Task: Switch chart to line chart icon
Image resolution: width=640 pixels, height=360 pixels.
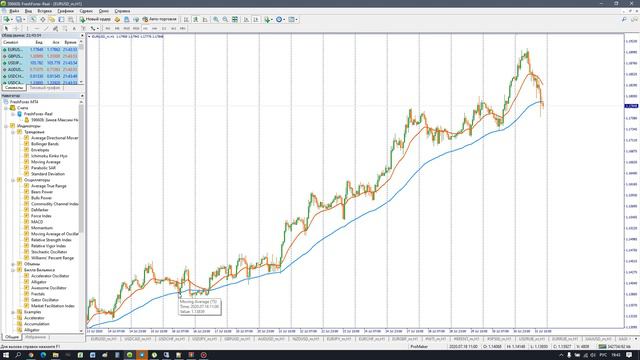Action: tap(205, 19)
